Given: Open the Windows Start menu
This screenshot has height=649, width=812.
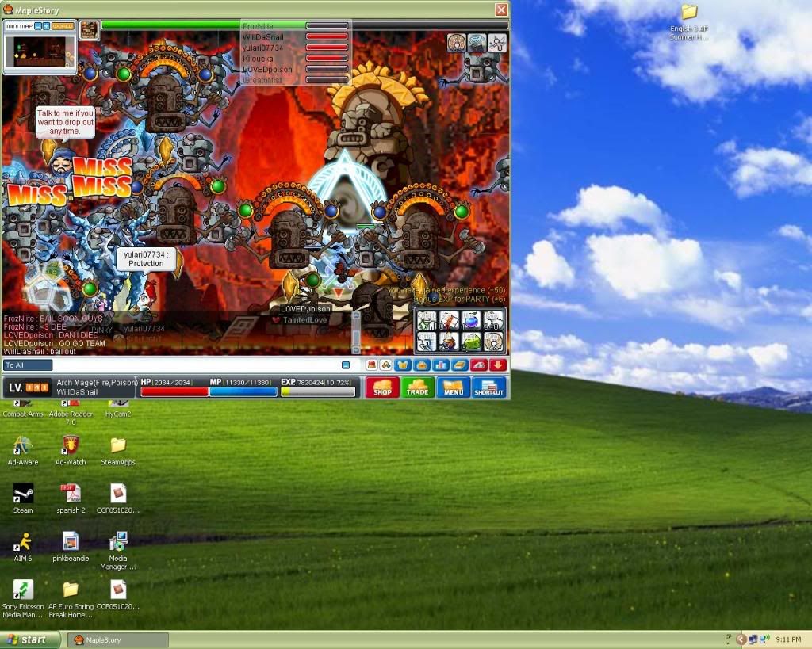Looking at the screenshot, I should click(x=29, y=639).
